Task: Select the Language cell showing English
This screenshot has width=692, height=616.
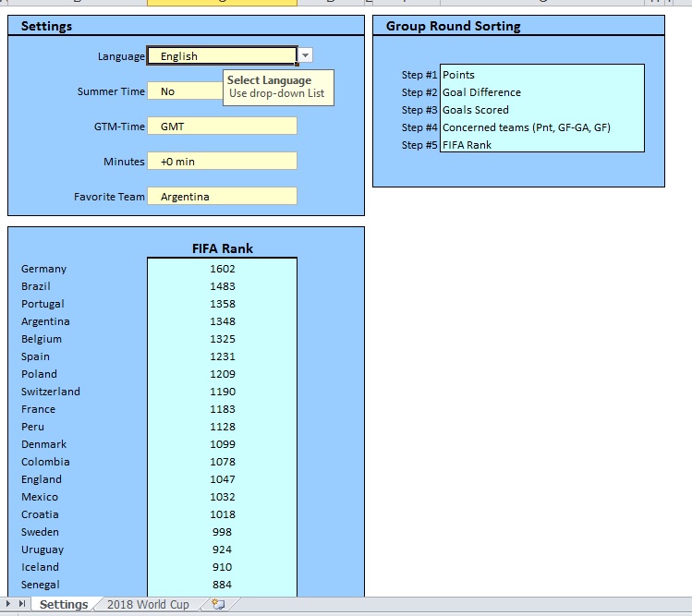Action: tap(222, 56)
